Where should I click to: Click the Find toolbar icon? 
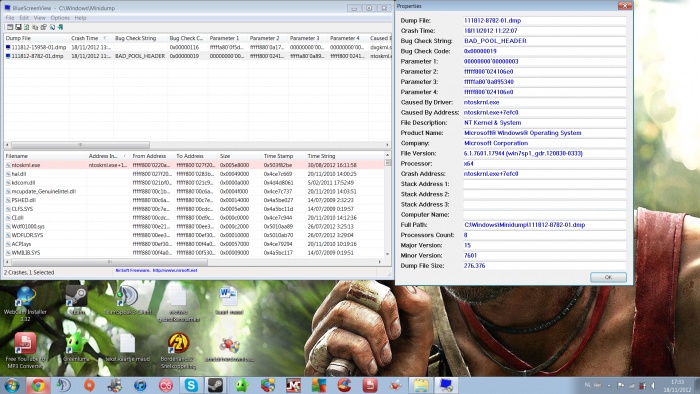(52, 27)
